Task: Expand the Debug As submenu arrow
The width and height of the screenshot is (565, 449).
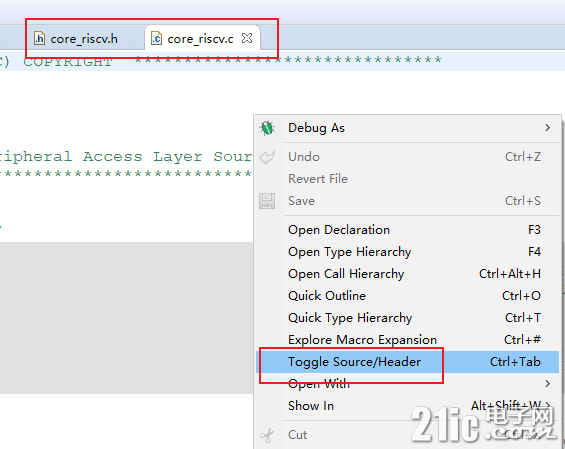Action: point(548,128)
